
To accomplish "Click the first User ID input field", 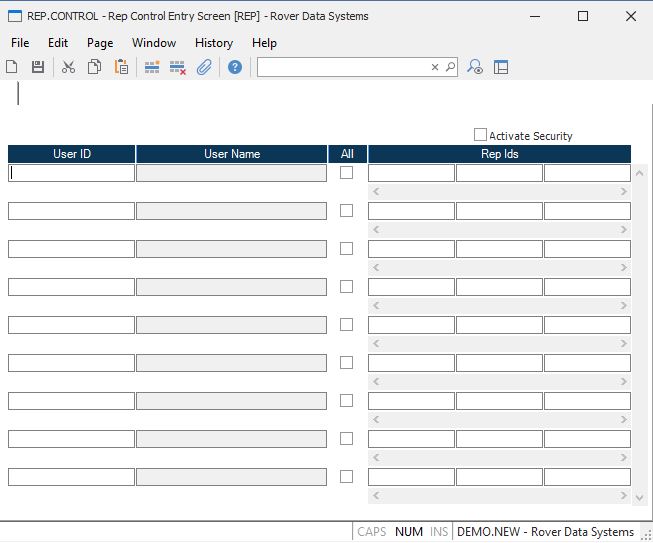I will pos(71,173).
